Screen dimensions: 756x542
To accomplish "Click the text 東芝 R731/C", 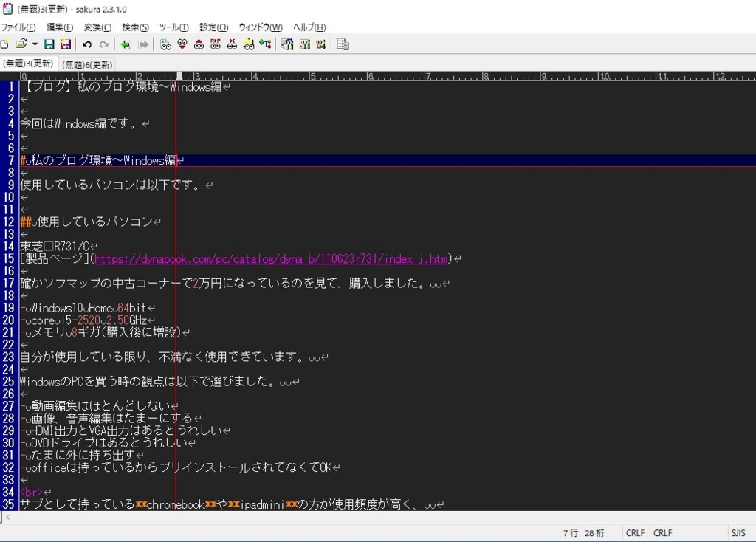I will [x=55, y=247].
